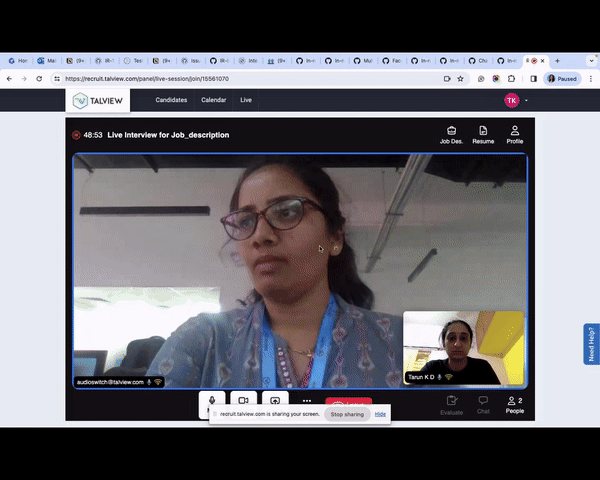Click the red leave call button
The height and width of the screenshot is (480, 600).
[348, 402]
